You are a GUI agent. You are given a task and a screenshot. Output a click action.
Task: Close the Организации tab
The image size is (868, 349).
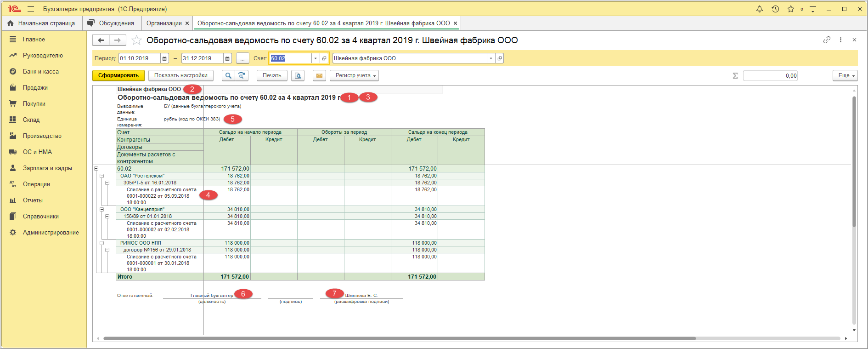(x=187, y=23)
